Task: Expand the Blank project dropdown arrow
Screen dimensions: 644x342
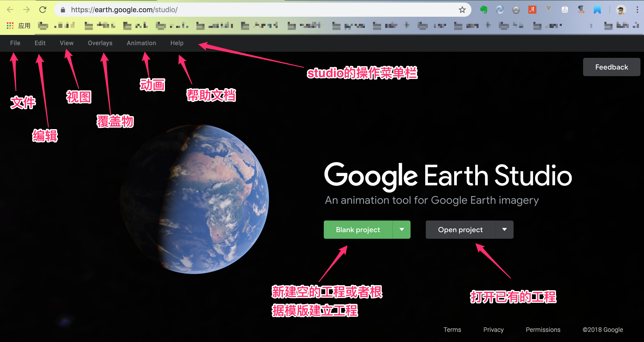Action: (x=402, y=230)
